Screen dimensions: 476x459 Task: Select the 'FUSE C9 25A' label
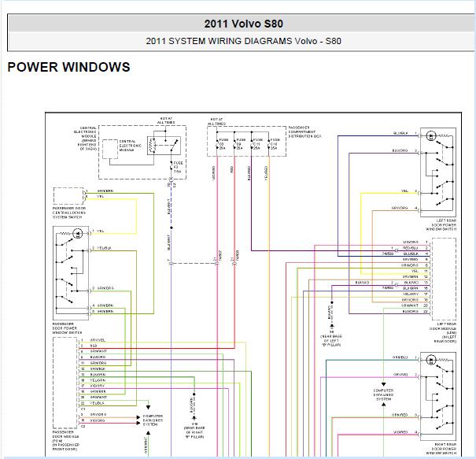point(241,144)
